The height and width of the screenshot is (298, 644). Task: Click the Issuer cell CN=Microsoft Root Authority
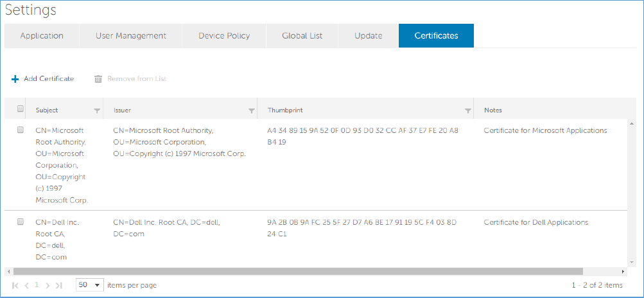pyautogui.click(x=180, y=142)
